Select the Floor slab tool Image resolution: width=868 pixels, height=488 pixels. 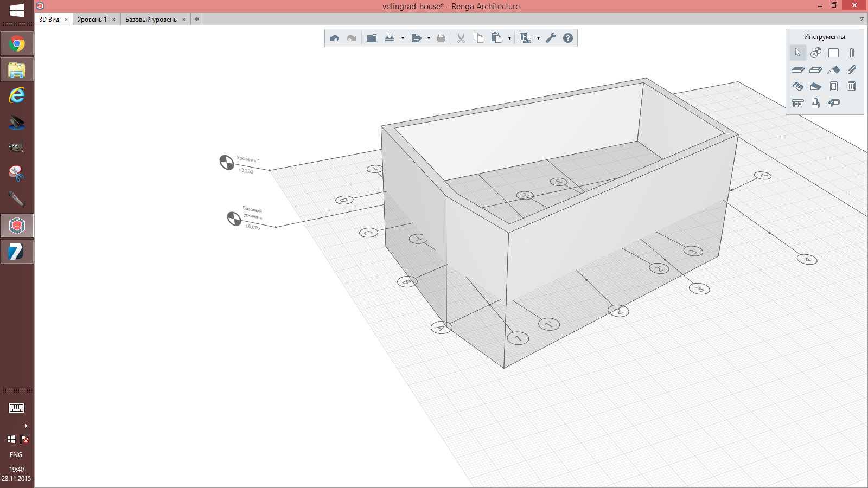(797, 69)
